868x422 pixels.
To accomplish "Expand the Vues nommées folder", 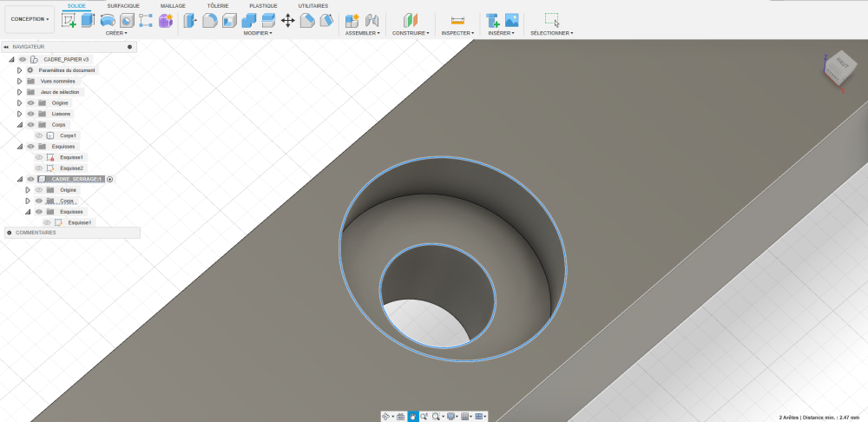I will pyautogui.click(x=19, y=81).
